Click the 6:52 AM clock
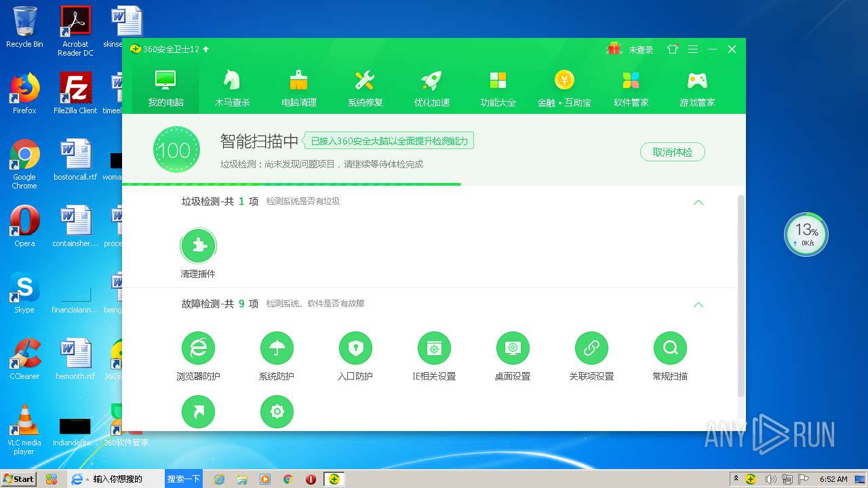Viewport: 868px width, 488px height. click(833, 479)
